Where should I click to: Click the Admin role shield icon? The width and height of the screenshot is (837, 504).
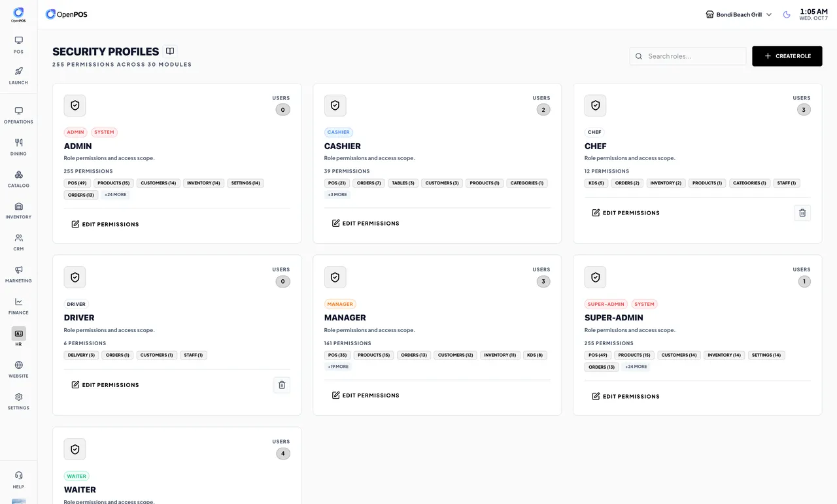tap(75, 105)
